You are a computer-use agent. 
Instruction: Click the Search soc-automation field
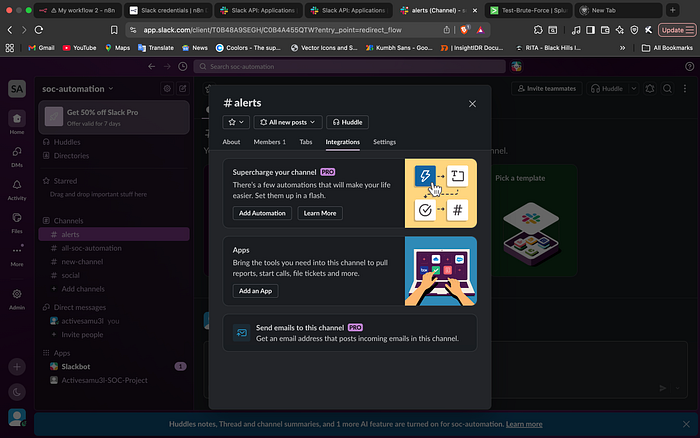pyautogui.click(x=350, y=67)
